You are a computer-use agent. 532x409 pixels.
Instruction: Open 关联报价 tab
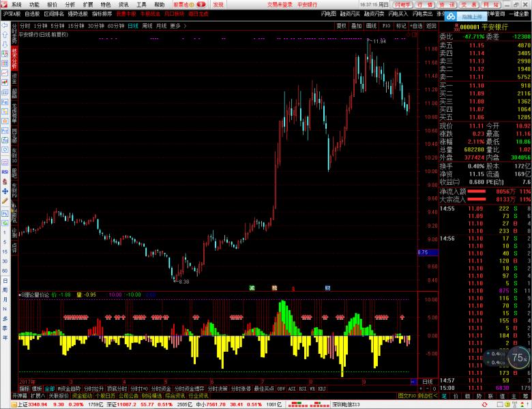59,396
